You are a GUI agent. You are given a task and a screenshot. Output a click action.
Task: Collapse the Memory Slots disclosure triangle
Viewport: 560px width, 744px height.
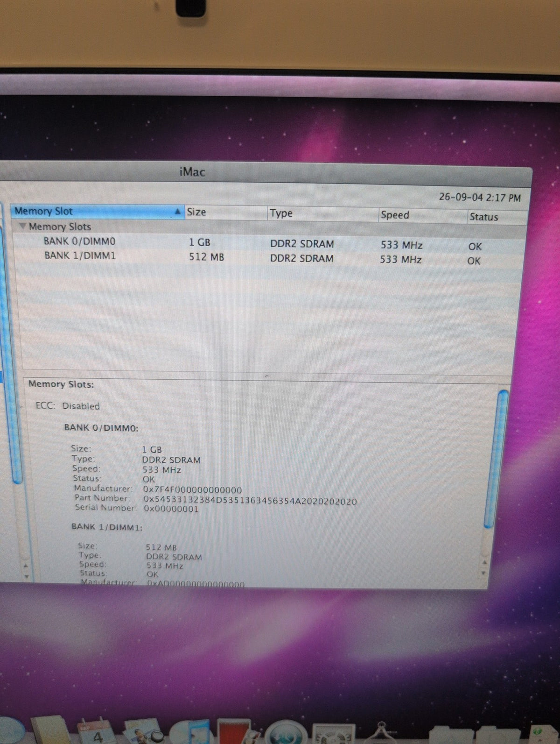[22, 226]
